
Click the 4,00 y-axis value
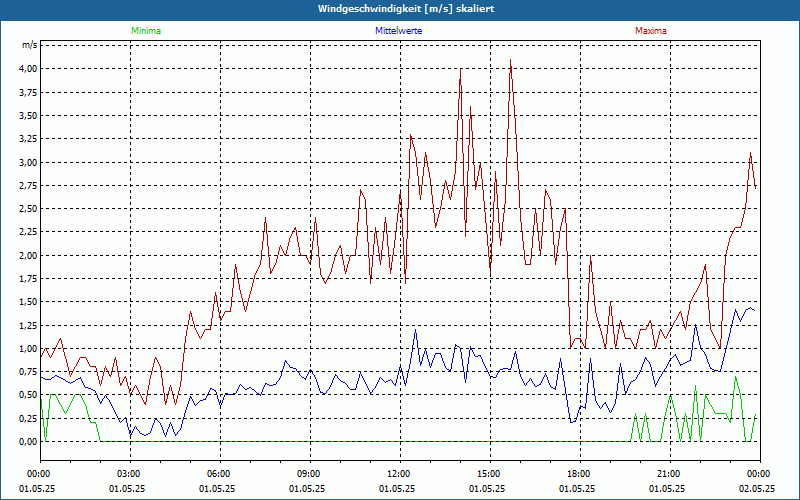[x=28, y=69]
